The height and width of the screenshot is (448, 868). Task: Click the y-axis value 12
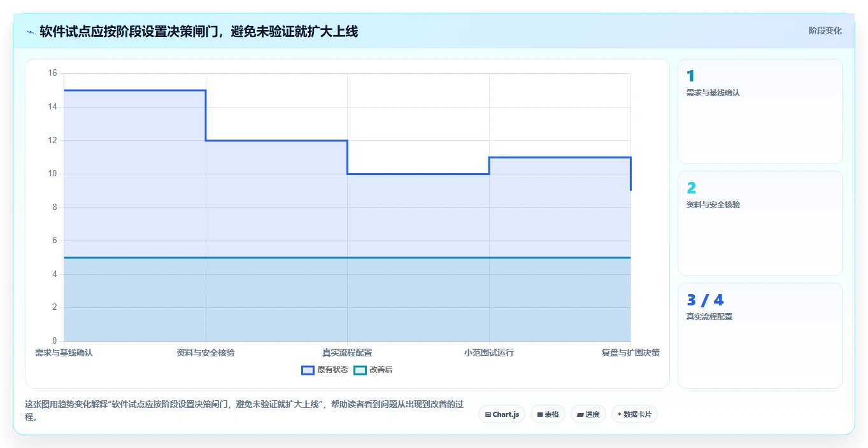(x=52, y=140)
